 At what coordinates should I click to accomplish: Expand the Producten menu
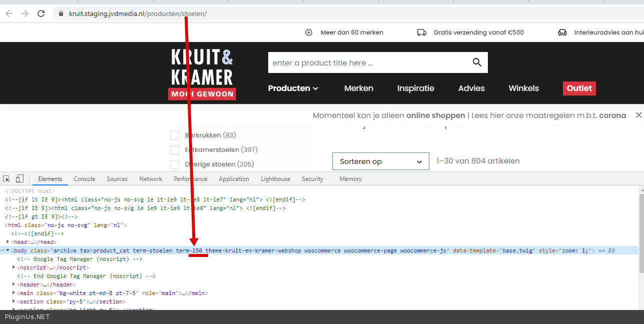pyautogui.click(x=293, y=88)
